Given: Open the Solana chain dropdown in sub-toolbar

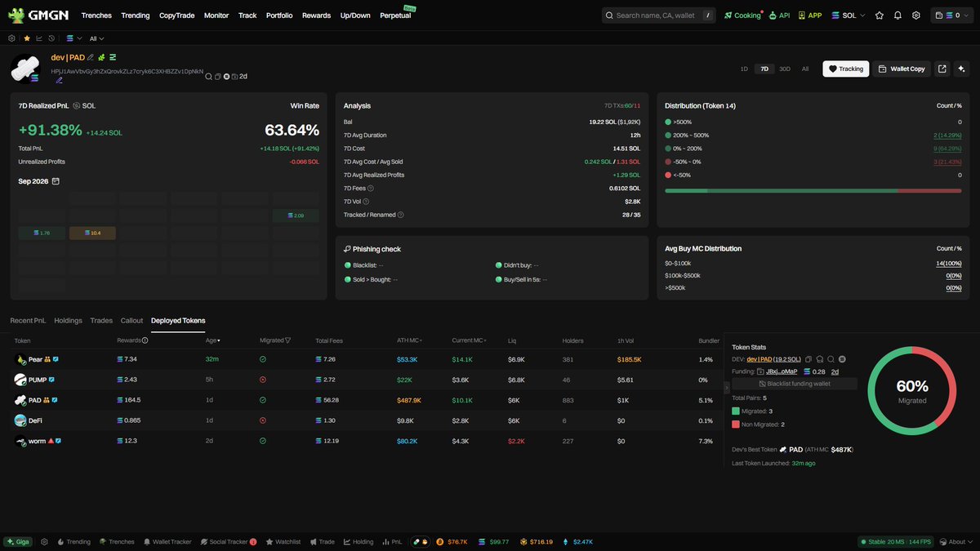Looking at the screenshot, I should coord(74,38).
